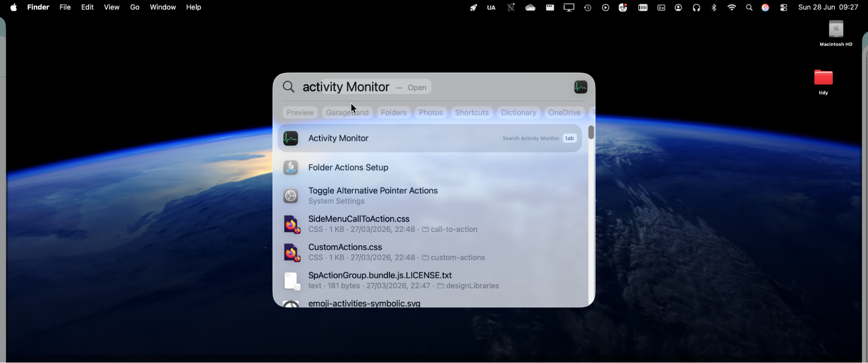The image size is (868, 363).
Task: Open Siri from menu bar
Action: pyautogui.click(x=766, y=7)
